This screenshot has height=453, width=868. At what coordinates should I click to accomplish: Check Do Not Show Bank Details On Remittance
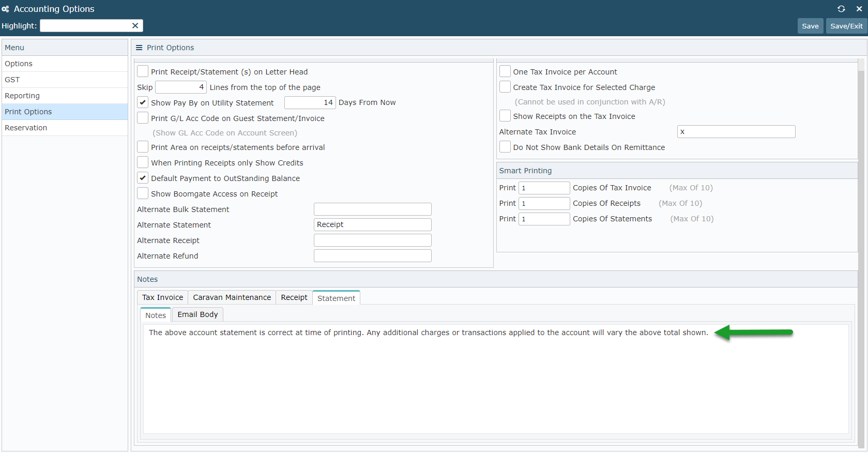(x=505, y=147)
